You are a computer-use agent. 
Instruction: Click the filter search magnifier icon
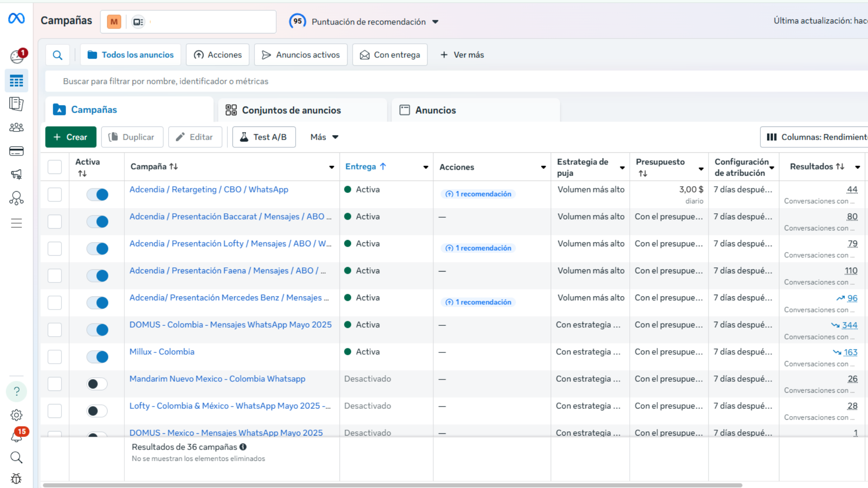tap(57, 55)
